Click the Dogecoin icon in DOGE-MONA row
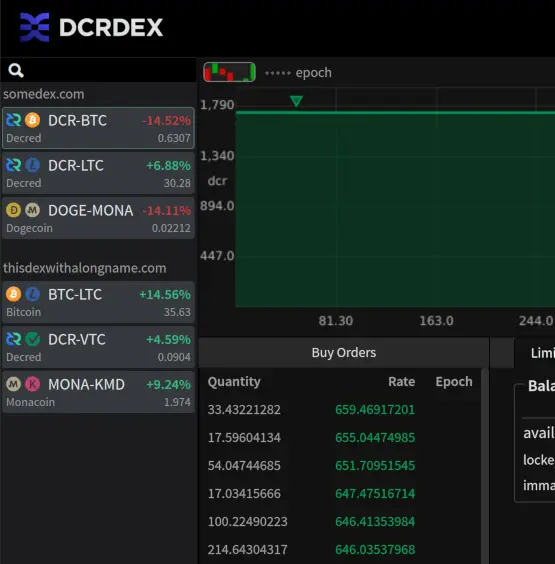Image resolution: width=555 pixels, height=564 pixels. 13,210
